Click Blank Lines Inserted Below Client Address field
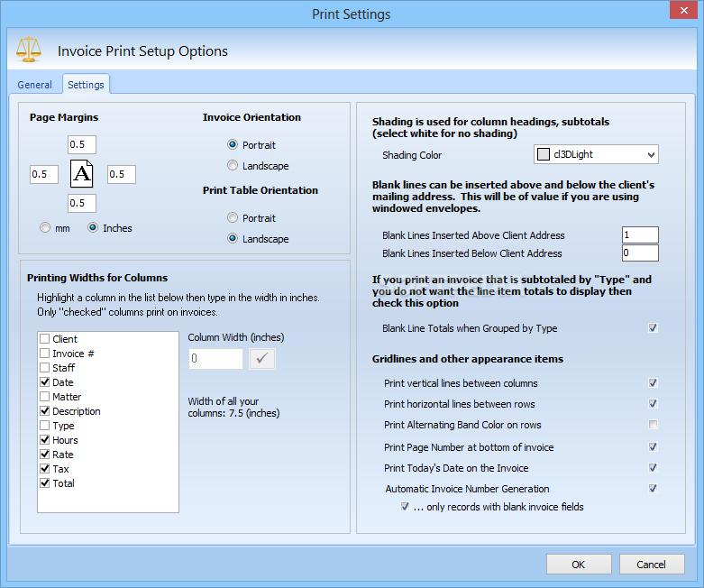Screen dimensions: 704x588 (640, 253)
